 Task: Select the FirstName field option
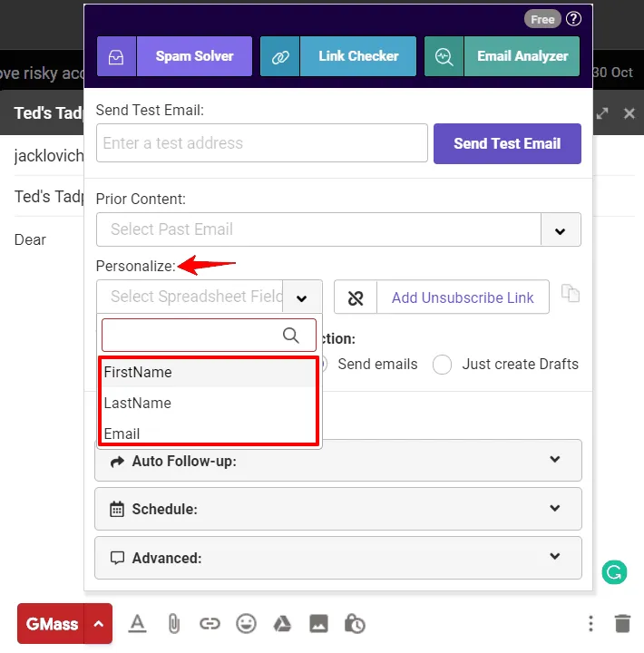(208, 372)
